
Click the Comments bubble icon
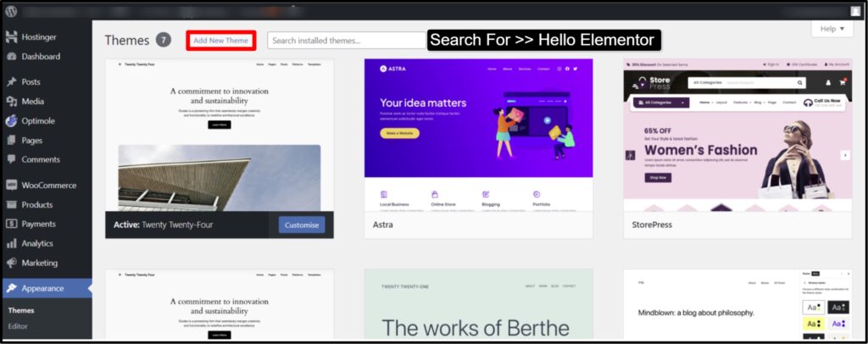tap(11, 159)
